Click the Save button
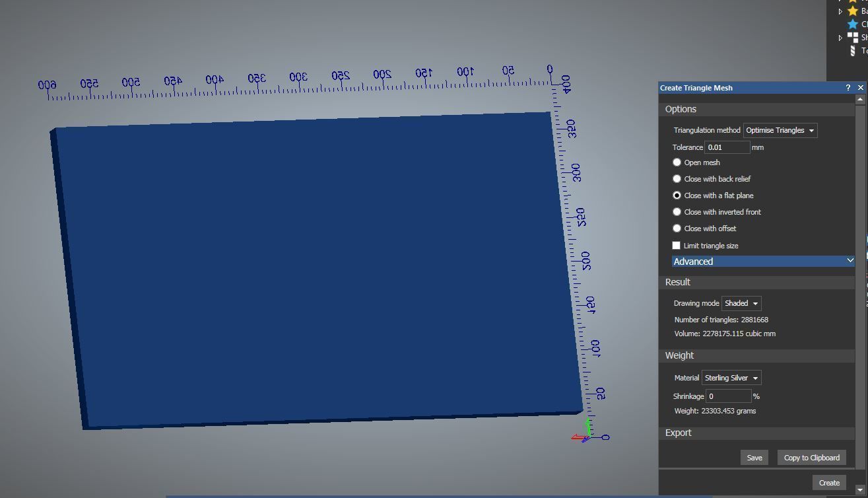 (754, 458)
